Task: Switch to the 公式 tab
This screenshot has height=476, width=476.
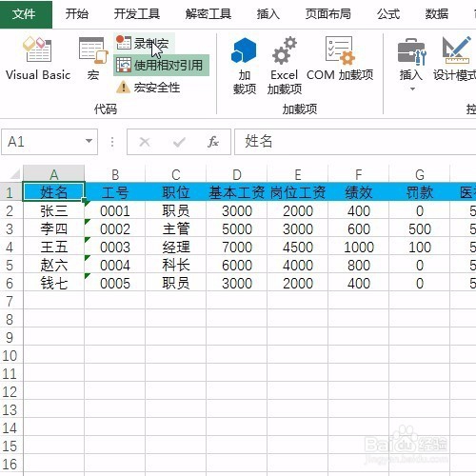Action: [x=388, y=14]
